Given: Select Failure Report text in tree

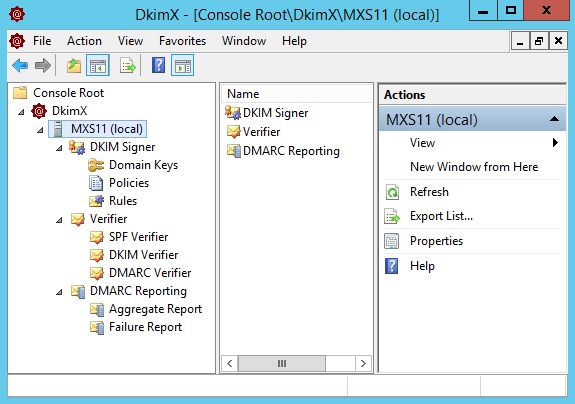Looking at the screenshot, I should [145, 327].
